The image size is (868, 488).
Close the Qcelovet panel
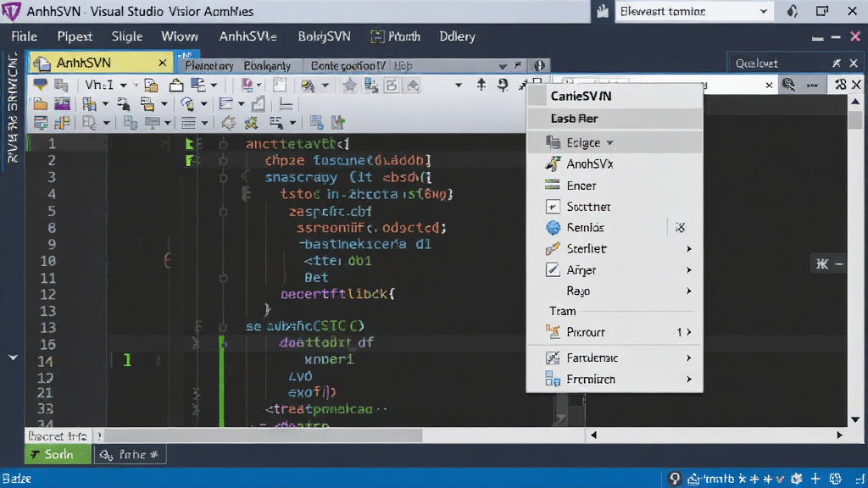pyautogui.click(x=854, y=63)
